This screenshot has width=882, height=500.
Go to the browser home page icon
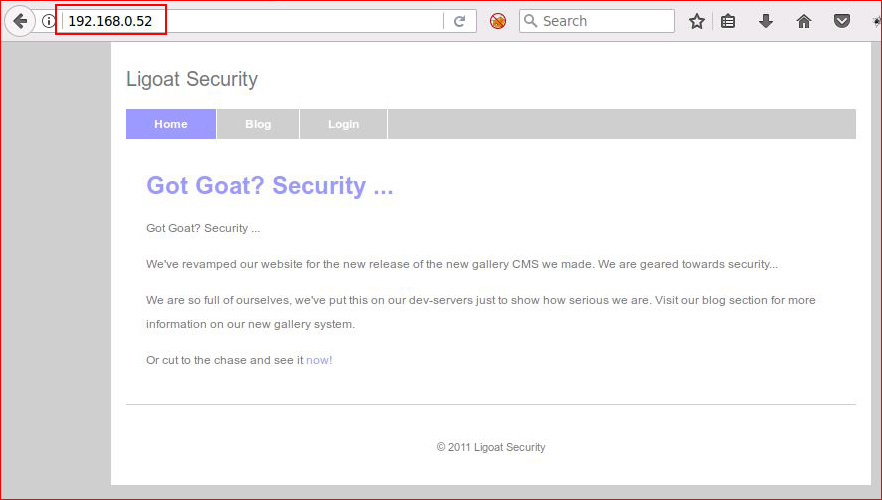click(x=804, y=21)
